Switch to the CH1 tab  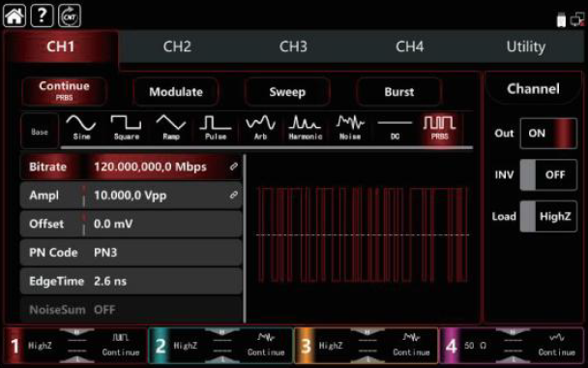(x=61, y=46)
